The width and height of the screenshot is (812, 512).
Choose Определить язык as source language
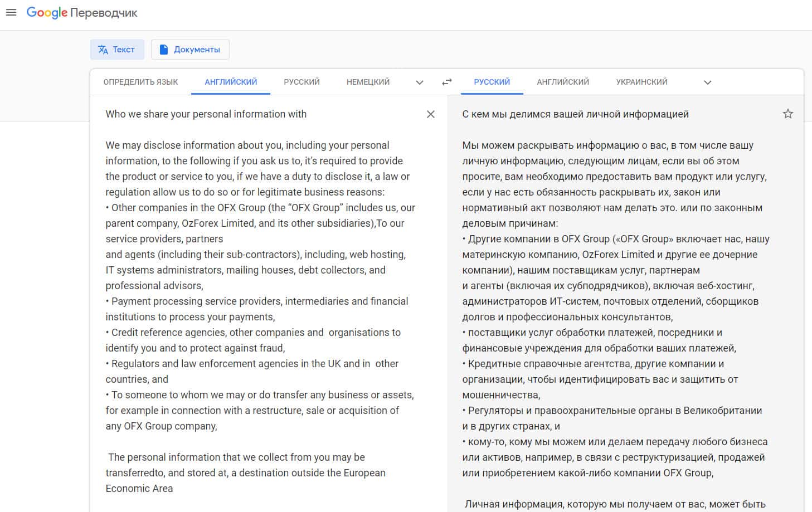(x=140, y=82)
